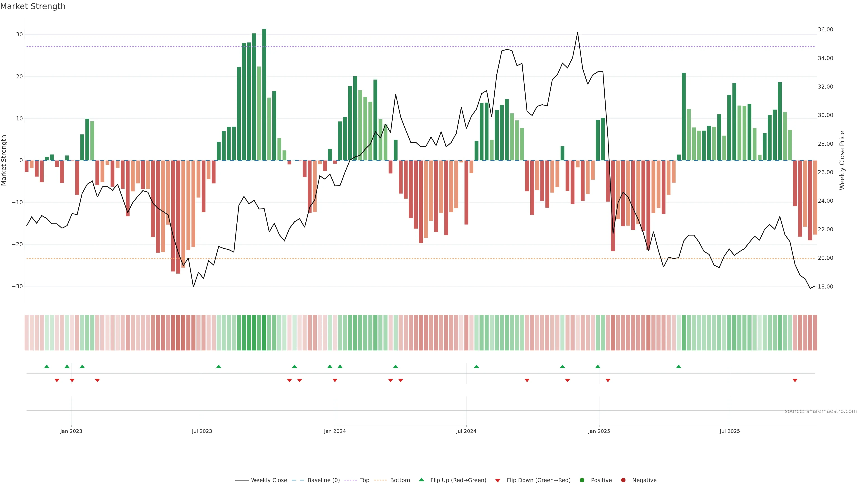Click the Market Strength chart title
This screenshot has height=488, width=868.
tap(33, 6)
